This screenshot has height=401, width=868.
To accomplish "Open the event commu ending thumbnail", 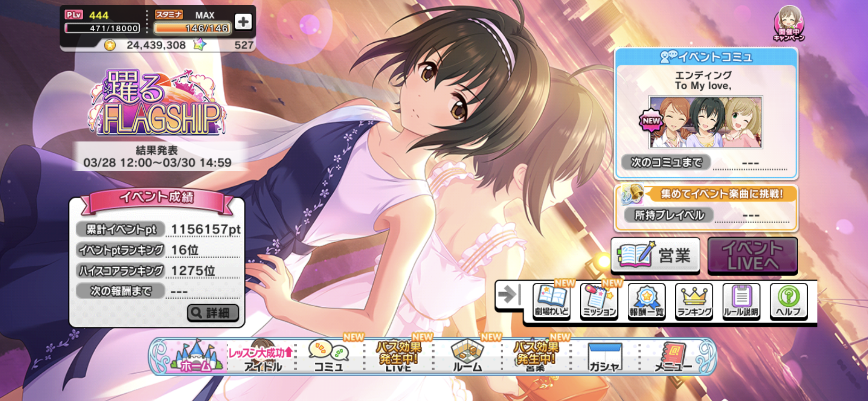I will 706,122.
